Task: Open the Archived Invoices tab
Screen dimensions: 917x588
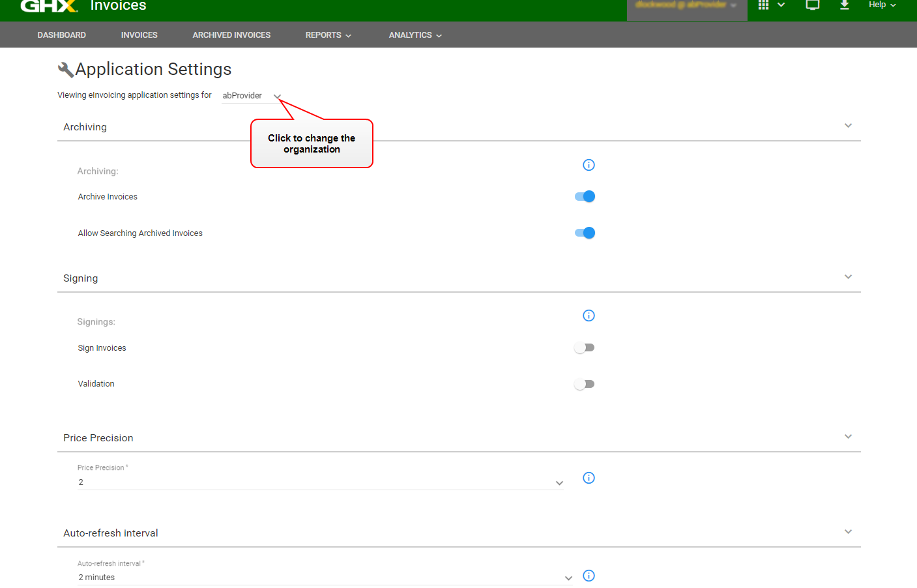Action: pos(231,35)
